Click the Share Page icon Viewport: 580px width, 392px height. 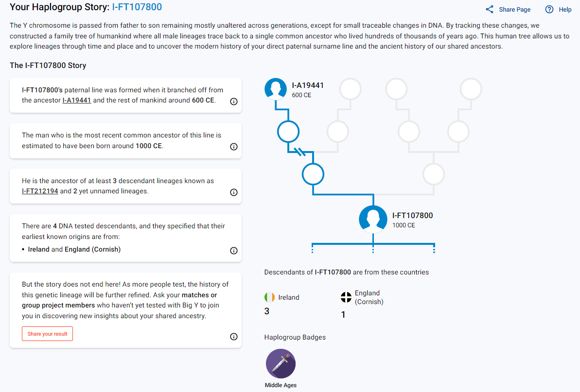point(490,10)
